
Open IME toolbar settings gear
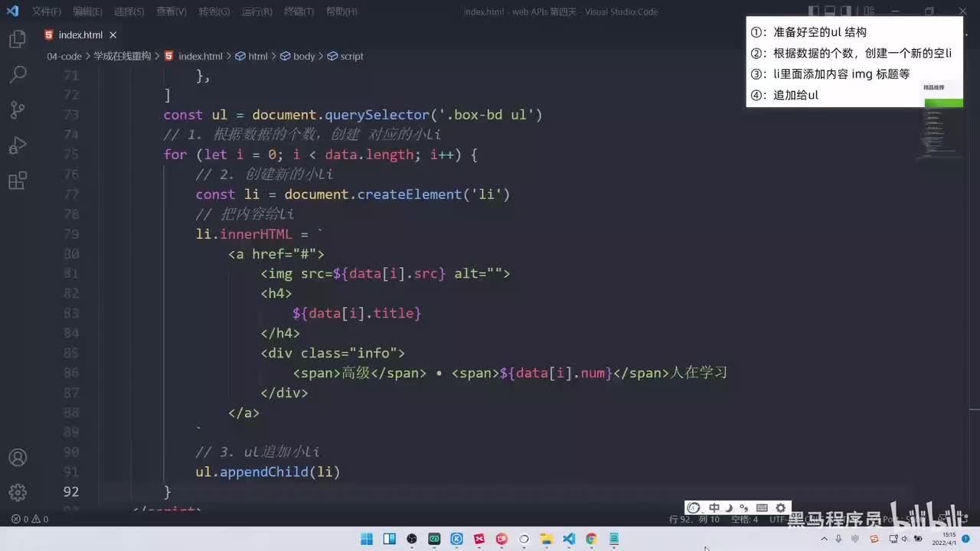click(780, 507)
